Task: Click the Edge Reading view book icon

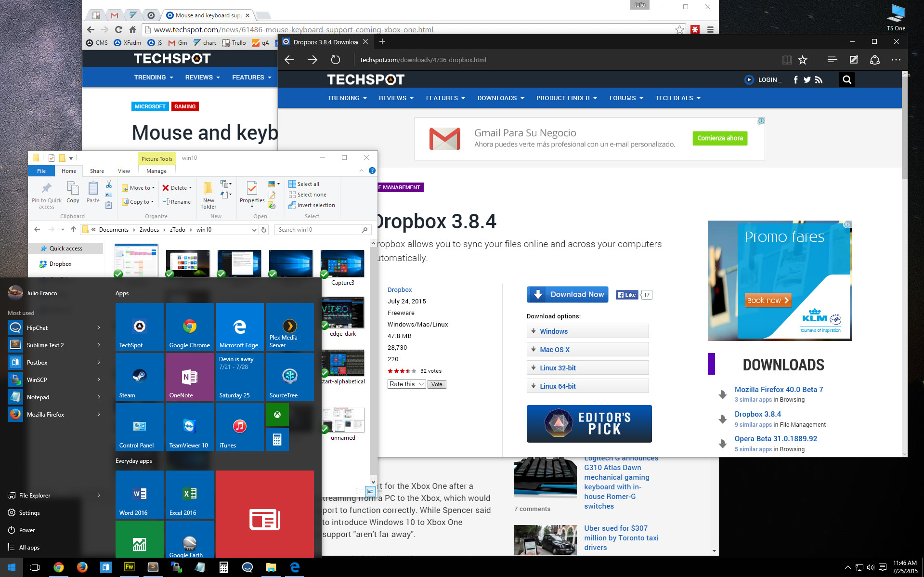Action: pyautogui.click(x=787, y=60)
